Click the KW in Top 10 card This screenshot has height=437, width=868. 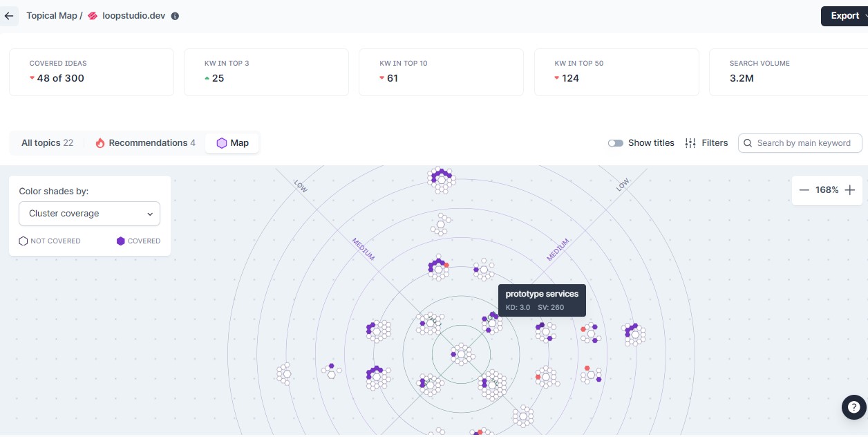pos(441,72)
